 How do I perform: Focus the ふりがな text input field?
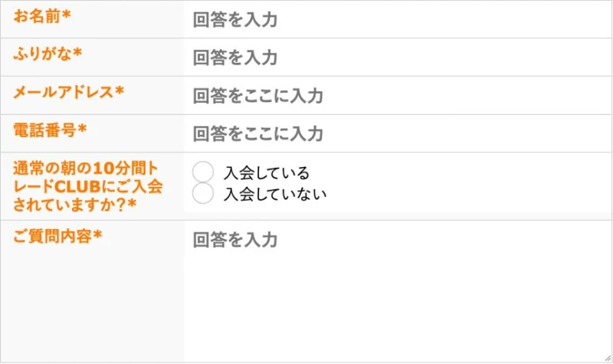(398, 57)
